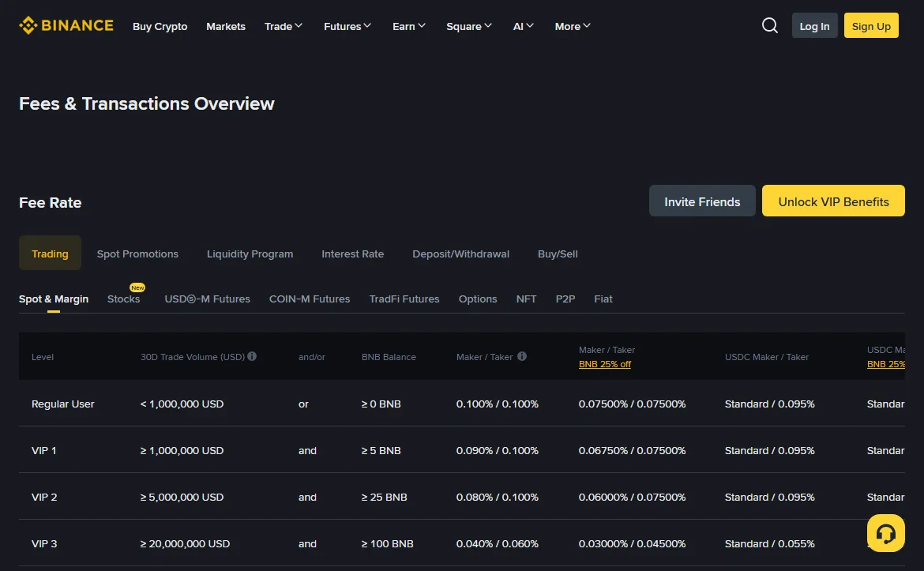Click info icon beside Maker / Taker

click(522, 356)
